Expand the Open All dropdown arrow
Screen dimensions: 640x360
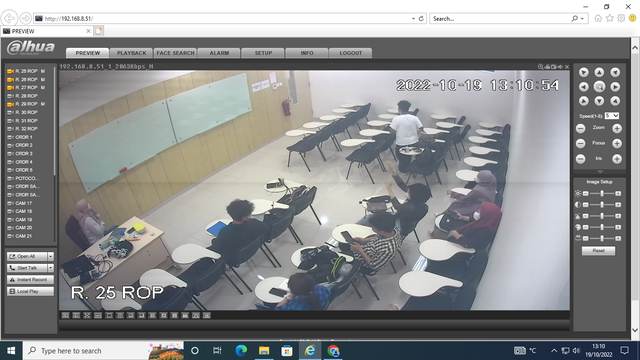tap(51, 256)
